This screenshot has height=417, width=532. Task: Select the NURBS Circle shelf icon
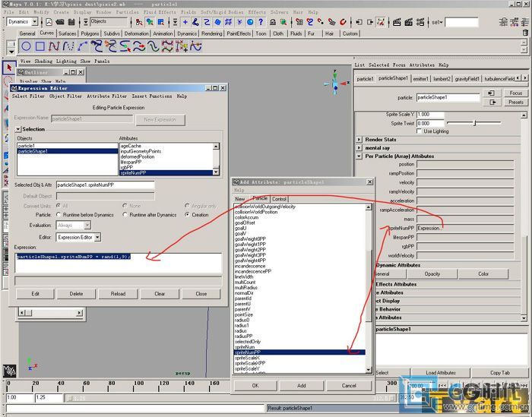(26, 46)
